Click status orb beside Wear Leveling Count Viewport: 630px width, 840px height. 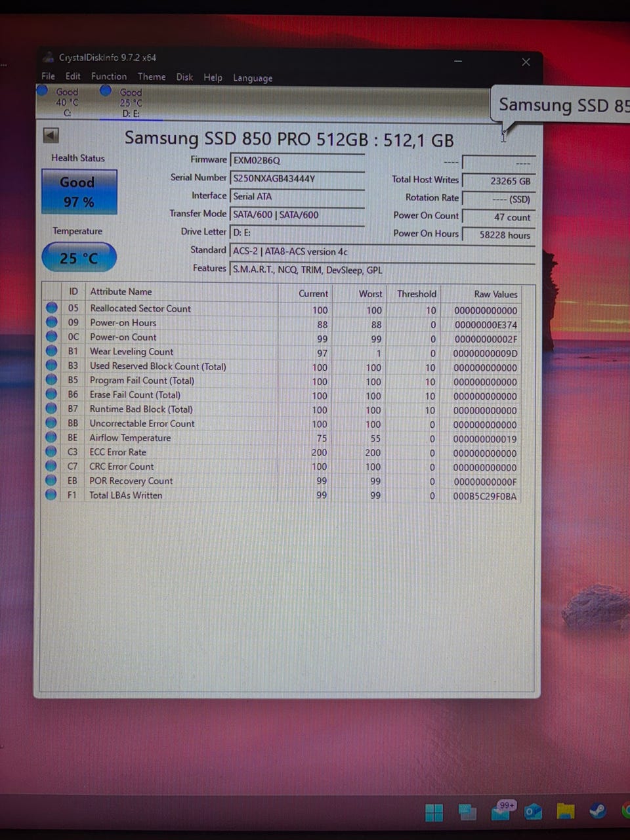[x=52, y=351]
